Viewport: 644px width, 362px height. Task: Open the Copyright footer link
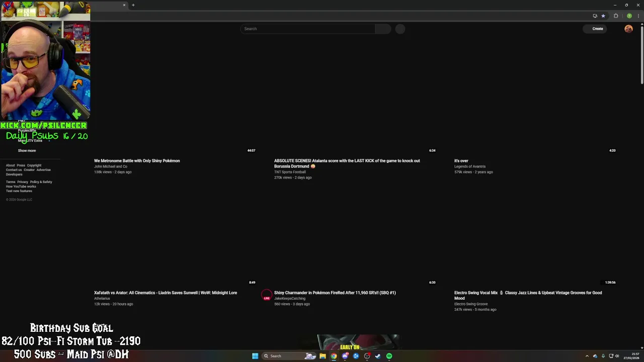(34, 165)
